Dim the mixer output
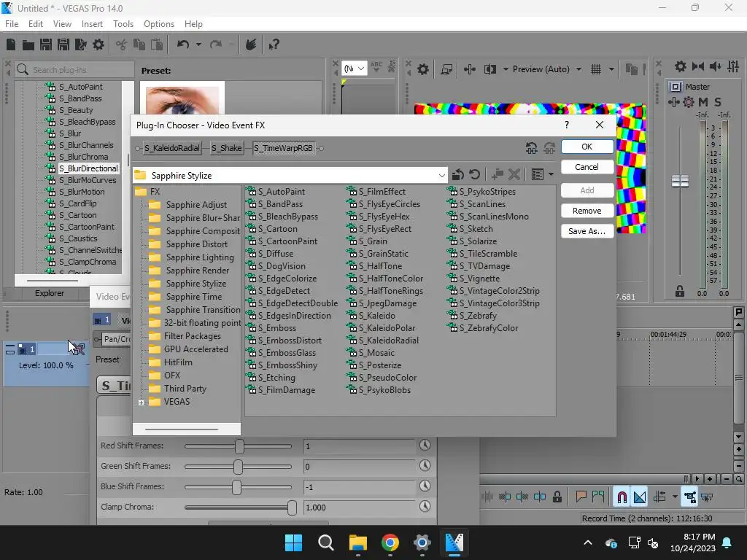 [x=716, y=66]
